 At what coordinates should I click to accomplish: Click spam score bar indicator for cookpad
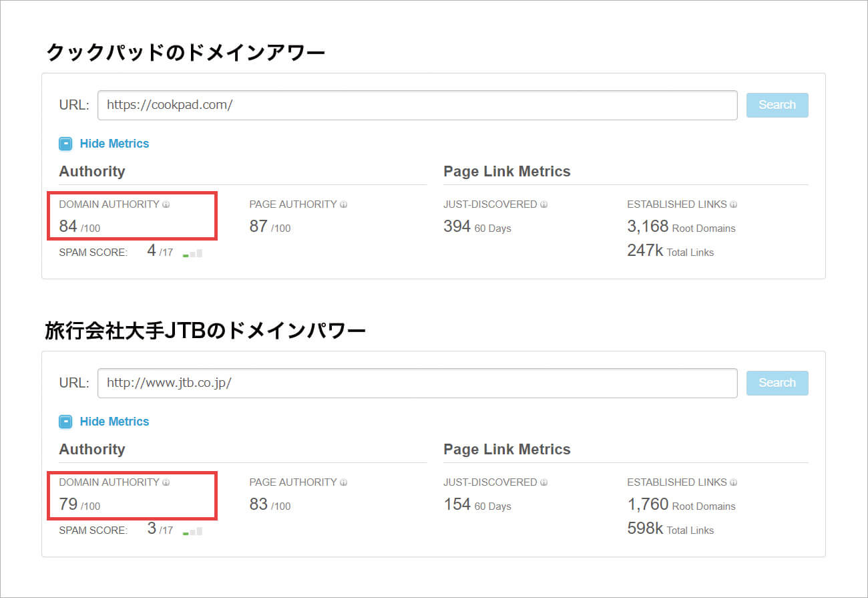[x=192, y=253]
